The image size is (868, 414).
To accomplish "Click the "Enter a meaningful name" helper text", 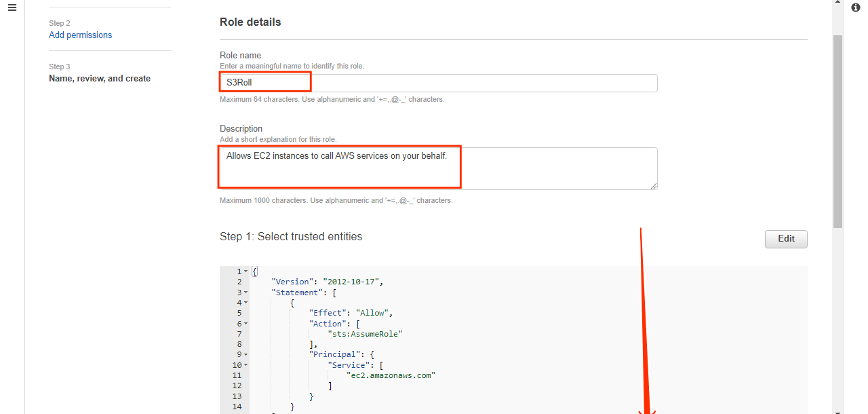I will (292, 66).
